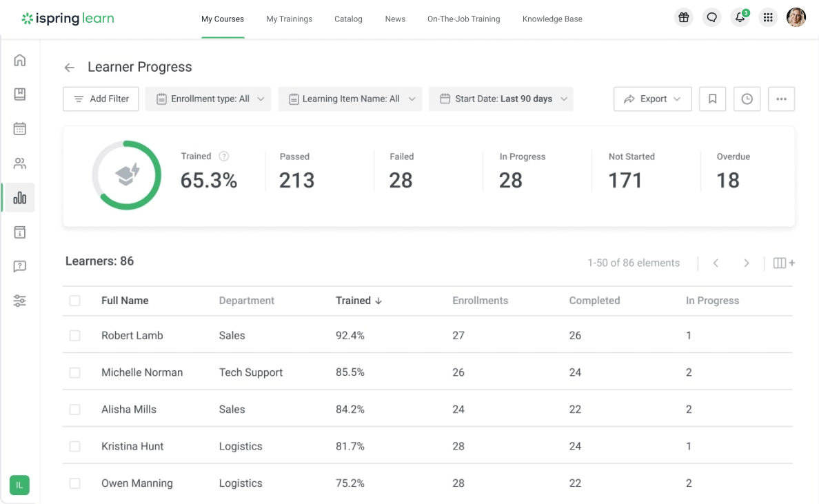Screen dimensions: 819x504
Task: Open the notifications bell
Action: (740, 18)
